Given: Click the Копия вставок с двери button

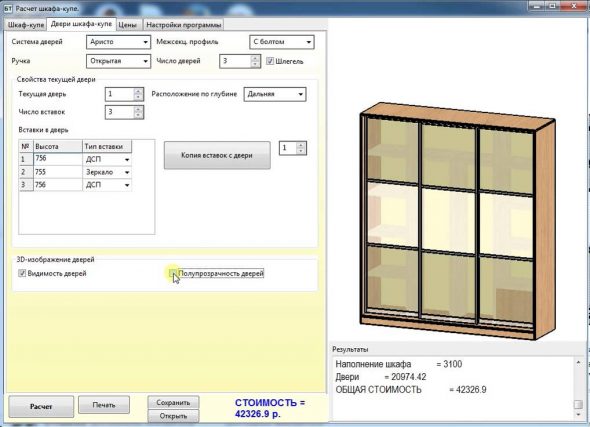Looking at the screenshot, I should [217, 155].
